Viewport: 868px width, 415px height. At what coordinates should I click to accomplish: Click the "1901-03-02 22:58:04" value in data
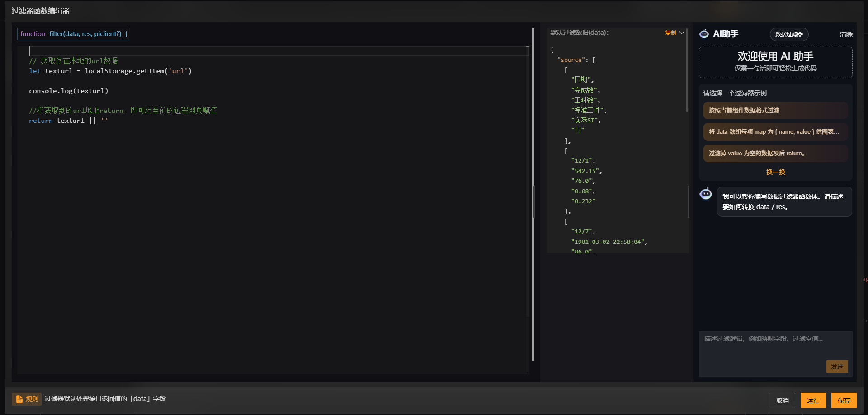coord(607,242)
